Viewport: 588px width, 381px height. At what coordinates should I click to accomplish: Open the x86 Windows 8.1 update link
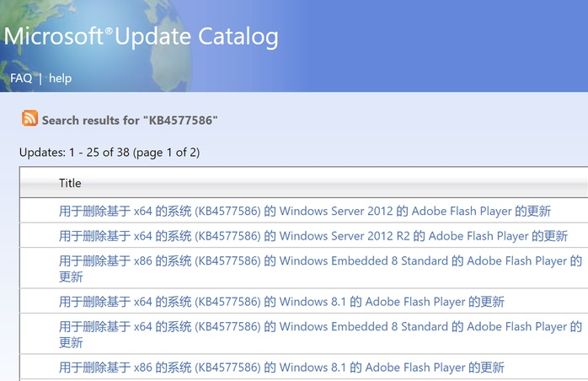tap(281, 367)
